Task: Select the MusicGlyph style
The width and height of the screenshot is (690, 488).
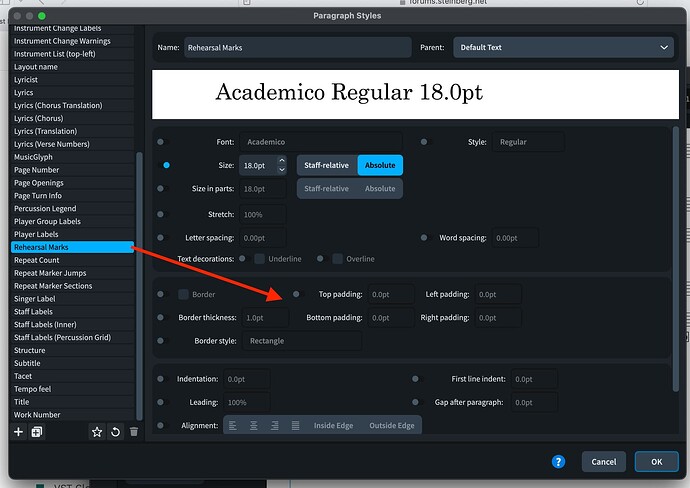Action: point(72,157)
